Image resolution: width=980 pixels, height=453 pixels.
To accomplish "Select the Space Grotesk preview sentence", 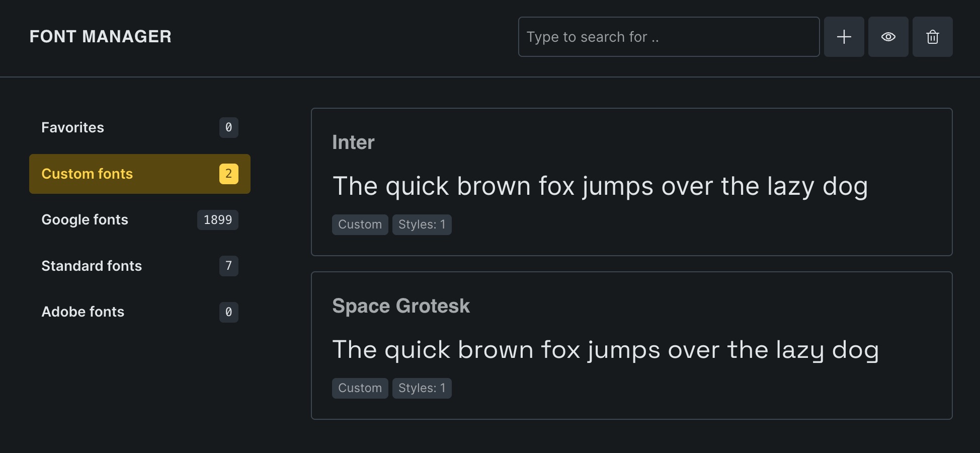I will [605, 350].
